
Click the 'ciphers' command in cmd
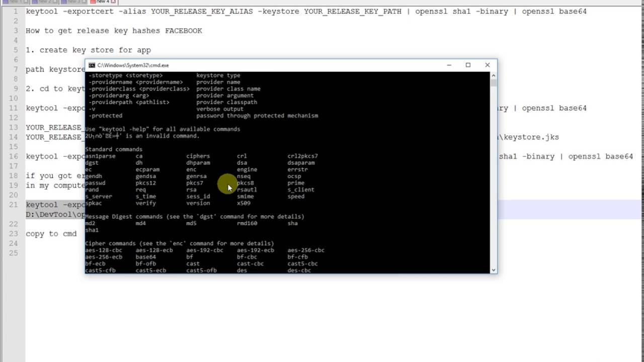(198, 156)
